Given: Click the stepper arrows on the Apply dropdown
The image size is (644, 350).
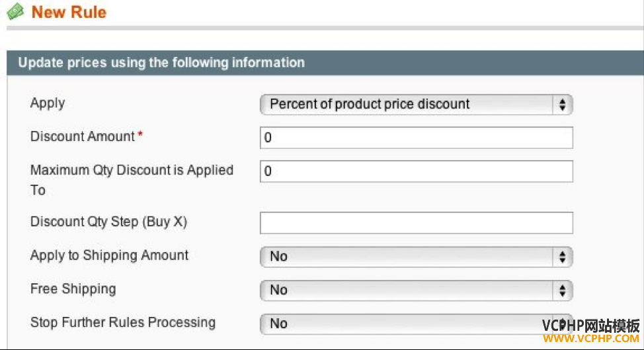Looking at the screenshot, I should 562,105.
